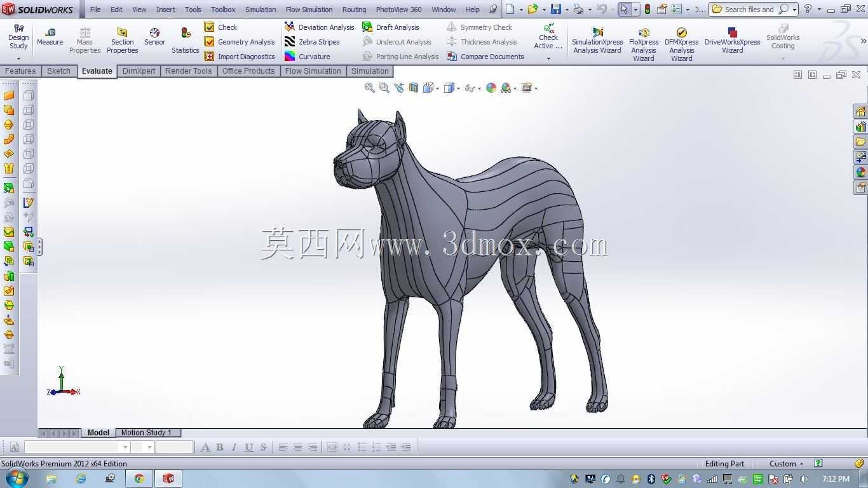Click Edit Appearance color sphere icon

pyautogui.click(x=491, y=88)
